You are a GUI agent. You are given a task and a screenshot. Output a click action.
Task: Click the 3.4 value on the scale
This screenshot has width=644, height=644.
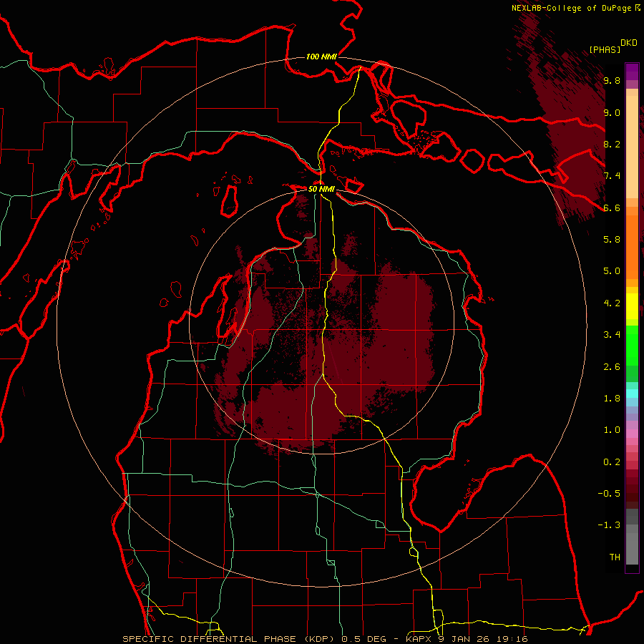click(x=612, y=335)
